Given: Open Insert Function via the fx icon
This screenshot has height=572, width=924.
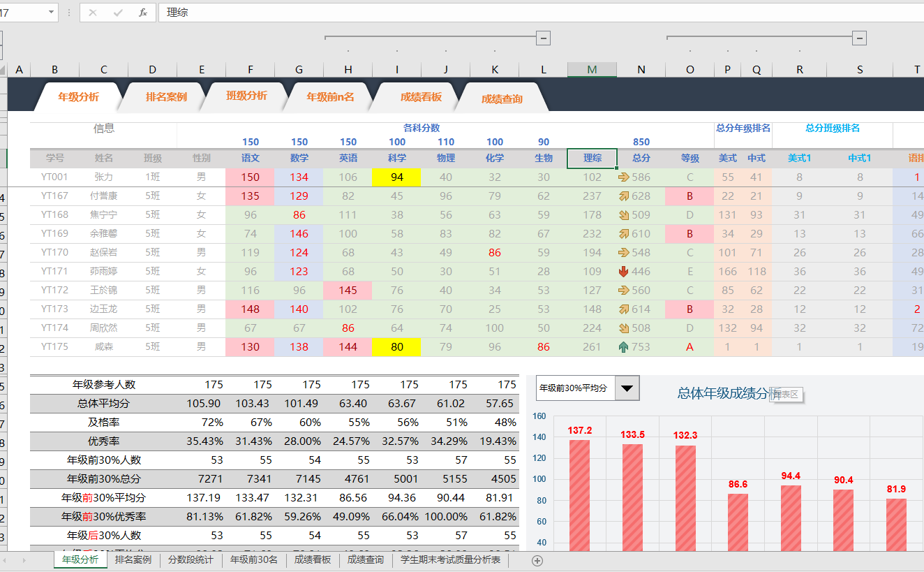Looking at the screenshot, I should [143, 13].
